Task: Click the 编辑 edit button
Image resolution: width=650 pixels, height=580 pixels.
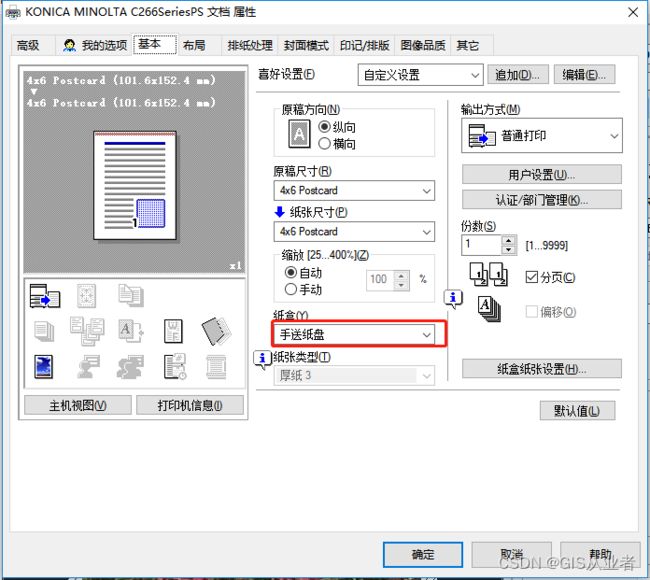Action: [584, 75]
